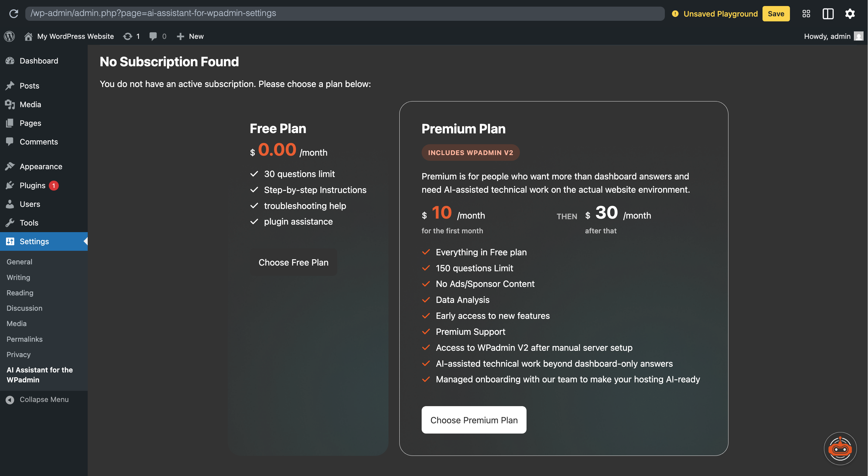The image size is (868, 476).
Task: Click the No Subscription Found heading
Action: click(169, 62)
